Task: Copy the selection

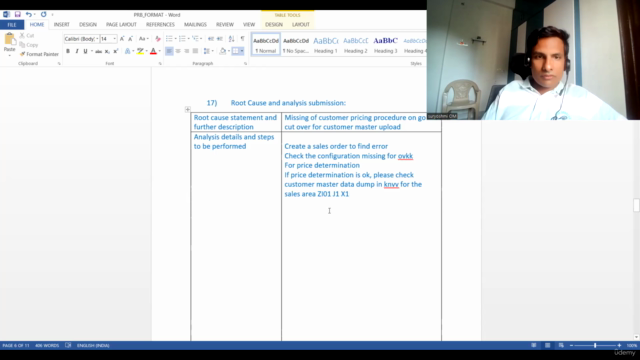Action: pyautogui.click(x=29, y=45)
